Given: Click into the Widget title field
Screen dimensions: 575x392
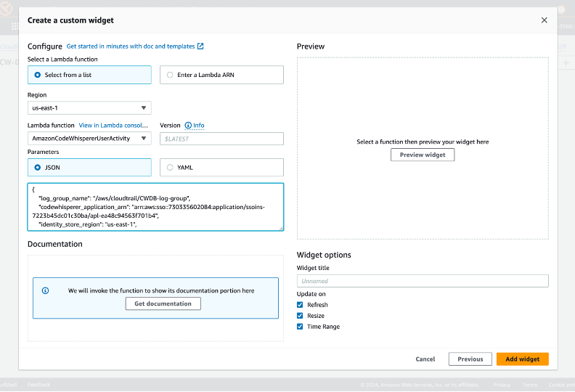Looking at the screenshot, I should coord(422,281).
